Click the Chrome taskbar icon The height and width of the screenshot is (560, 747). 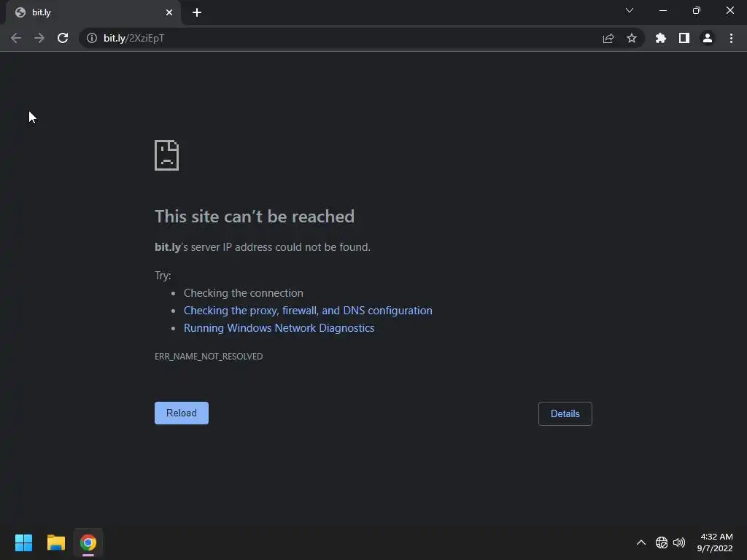click(x=88, y=542)
